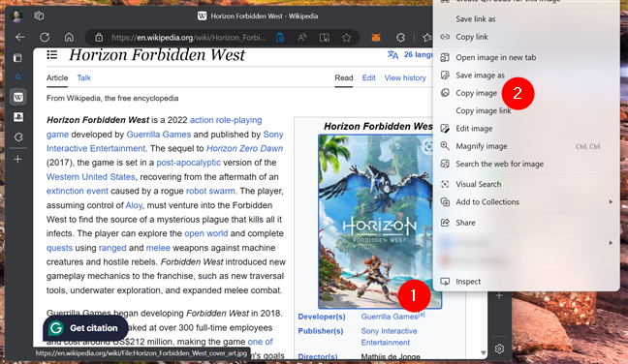Follow the melee link
Viewport: 628px width, 364px height.
click(x=158, y=248)
